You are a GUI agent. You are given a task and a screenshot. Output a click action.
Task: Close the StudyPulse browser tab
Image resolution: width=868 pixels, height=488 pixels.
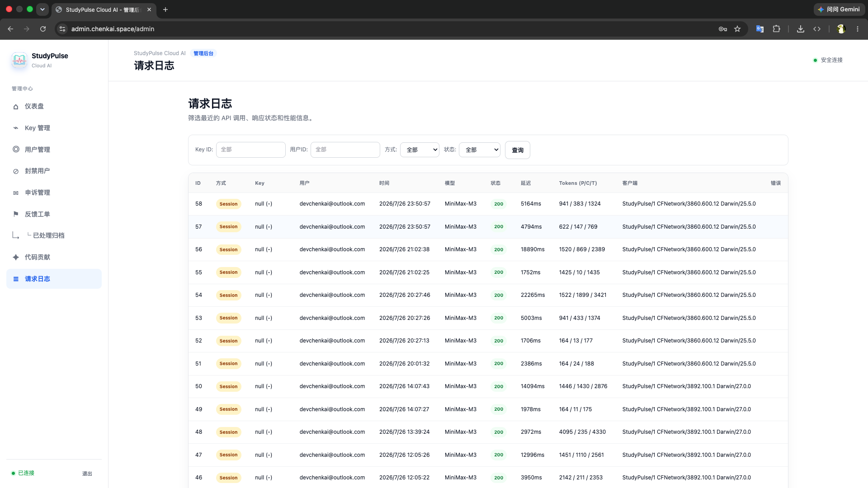point(149,9)
